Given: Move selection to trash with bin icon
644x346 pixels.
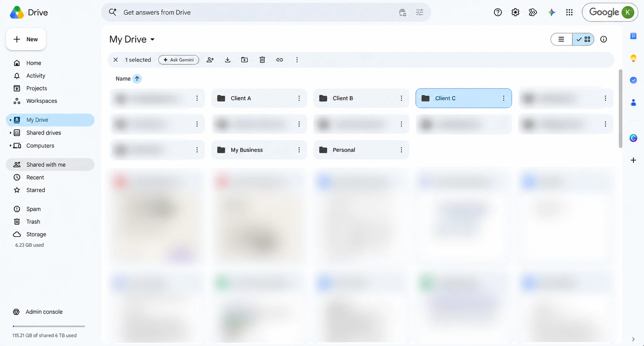Looking at the screenshot, I should [262, 60].
